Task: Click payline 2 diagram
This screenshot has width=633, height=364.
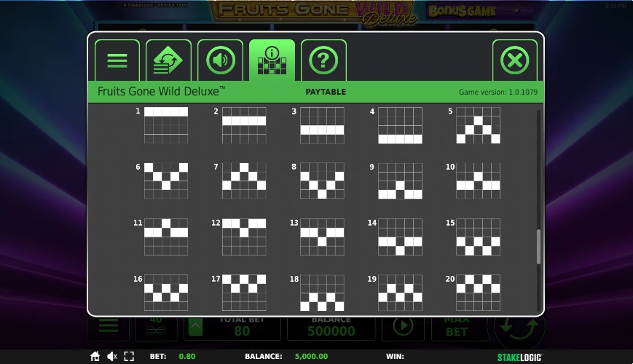Action: (x=244, y=125)
